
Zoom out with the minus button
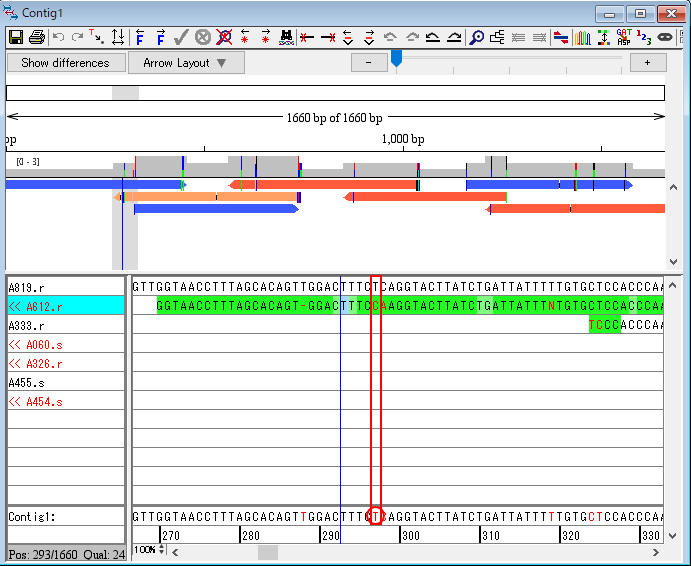[369, 63]
